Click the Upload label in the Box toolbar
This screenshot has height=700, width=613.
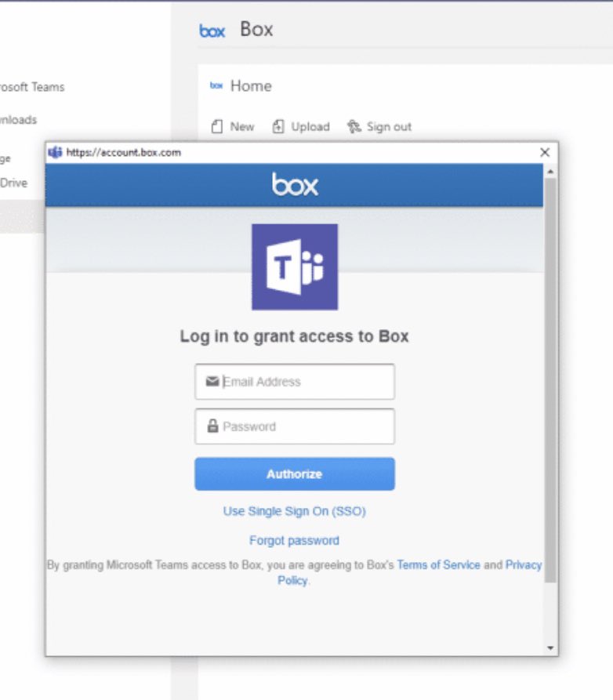click(310, 127)
